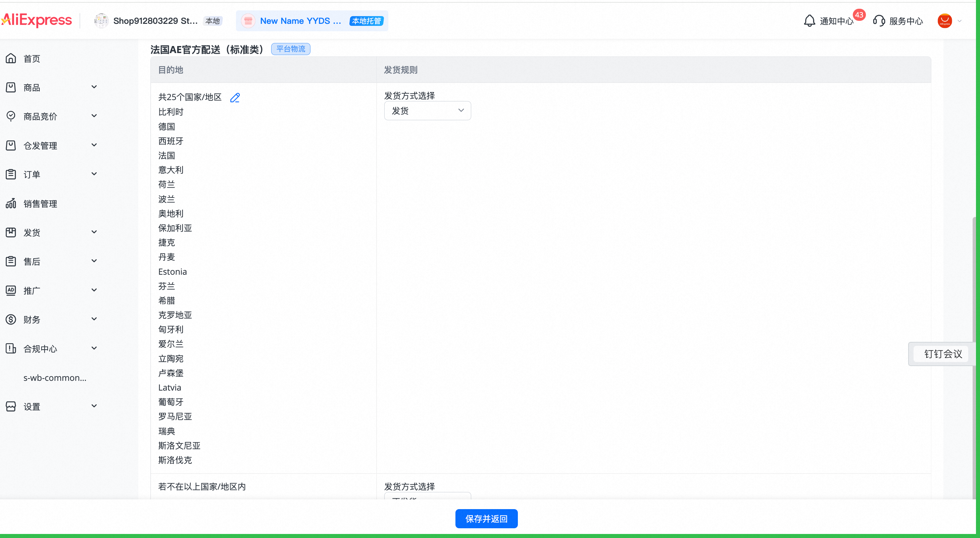Click the 销售管理 chart icon
Image resolution: width=980 pixels, height=538 pixels.
11,204
